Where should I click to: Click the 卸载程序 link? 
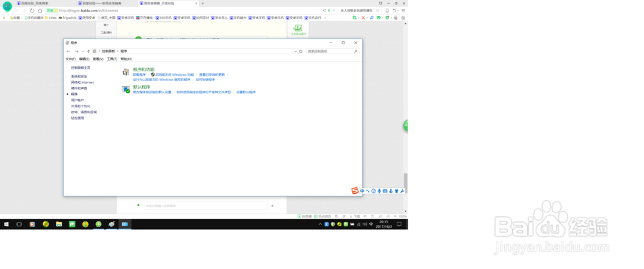(139, 75)
